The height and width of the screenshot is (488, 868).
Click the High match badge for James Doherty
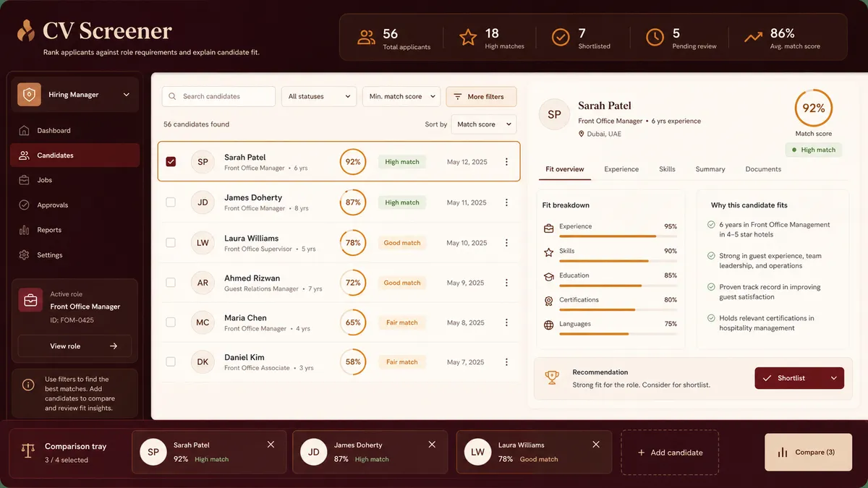[x=402, y=202]
